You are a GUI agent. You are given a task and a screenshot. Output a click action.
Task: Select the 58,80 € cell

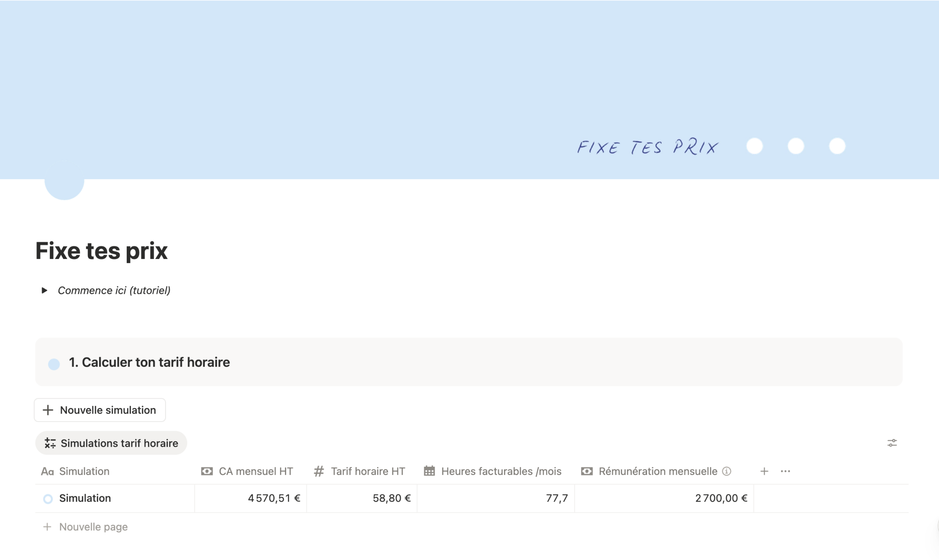click(x=362, y=498)
